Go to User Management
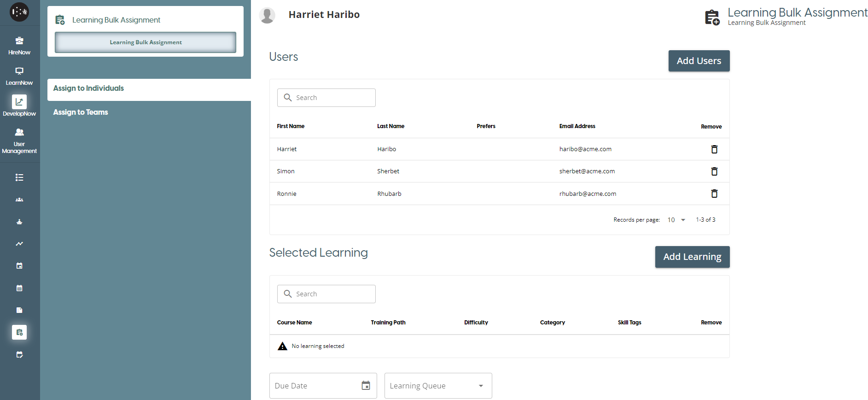868x400 pixels. point(19,140)
